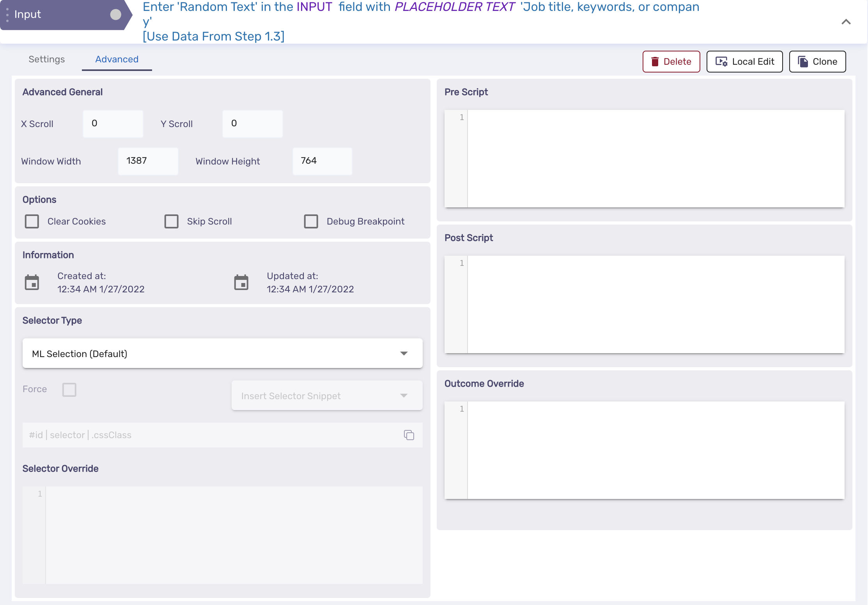Enable the Clear Cookies checkbox
The width and height of the screenshot is (868, 605).
pos(32,221)
